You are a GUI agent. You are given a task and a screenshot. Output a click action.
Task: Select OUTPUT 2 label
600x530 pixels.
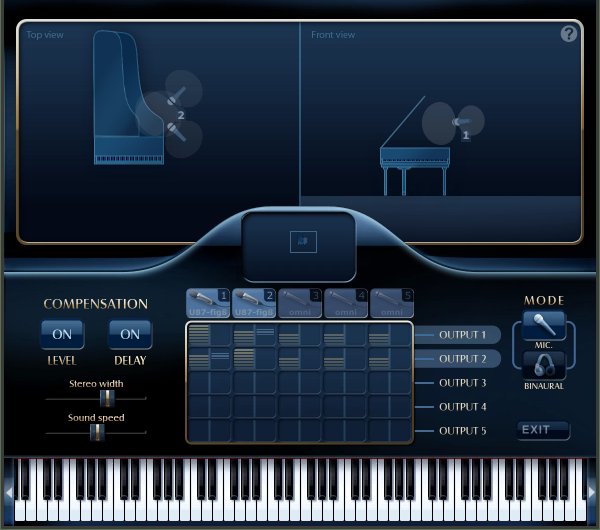coord(462,359)
